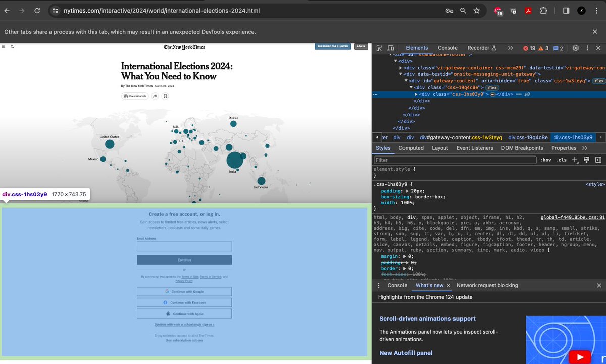The image size is (606, 364).
Task: Go back in the browser
Action: pos(7,10)
